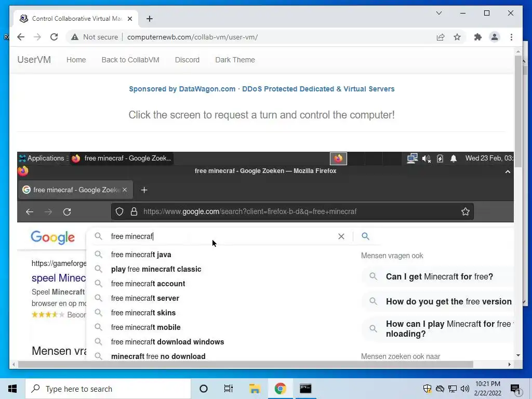Share this page using Chrome share icon
Image resolution: width=532 pixels, height=399 pixels.
pos(441,37)
